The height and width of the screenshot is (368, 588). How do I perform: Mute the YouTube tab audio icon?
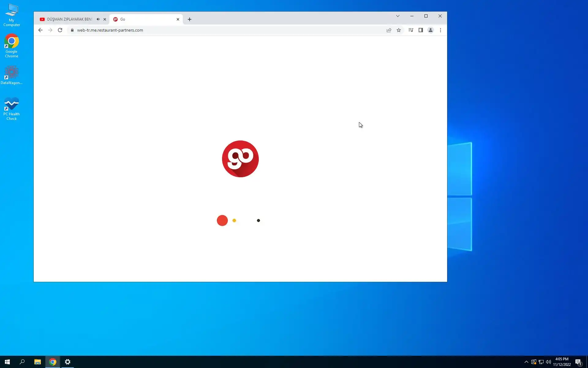[x=98, y=19]
